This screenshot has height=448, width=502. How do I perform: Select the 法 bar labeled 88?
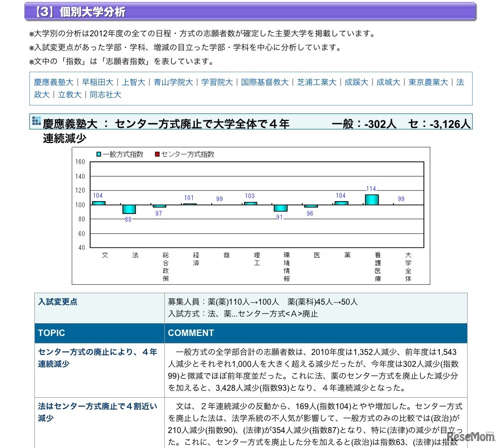[x=129, y=209]
